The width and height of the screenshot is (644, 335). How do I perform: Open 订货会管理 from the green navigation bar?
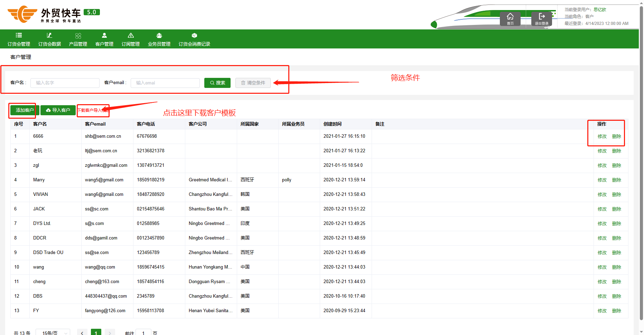click(19, 39)
